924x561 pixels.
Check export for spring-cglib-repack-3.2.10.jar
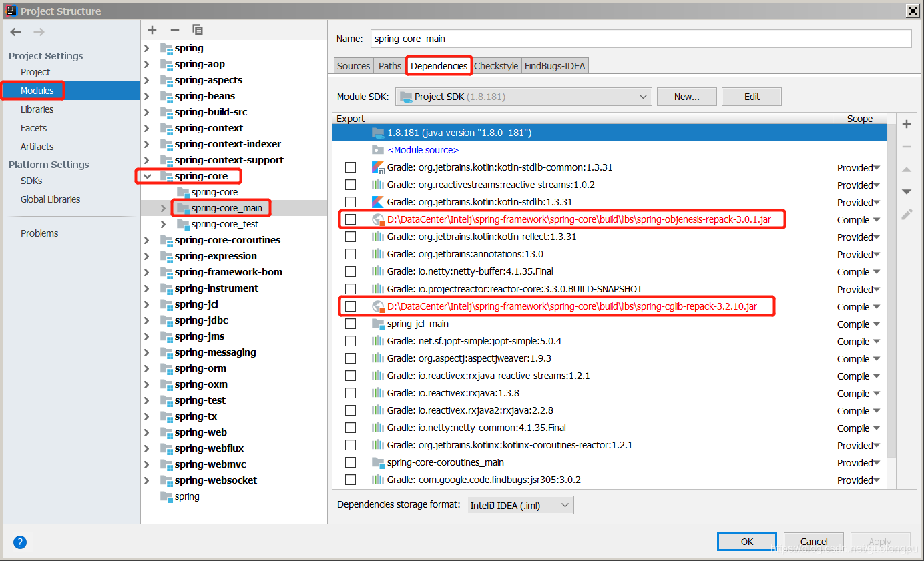[x=351, y=306]
